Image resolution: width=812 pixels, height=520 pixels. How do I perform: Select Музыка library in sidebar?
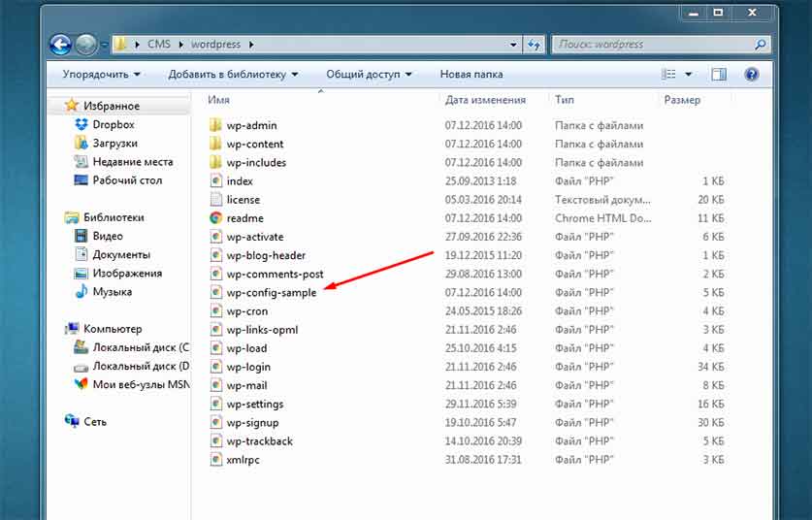(112, 292)
